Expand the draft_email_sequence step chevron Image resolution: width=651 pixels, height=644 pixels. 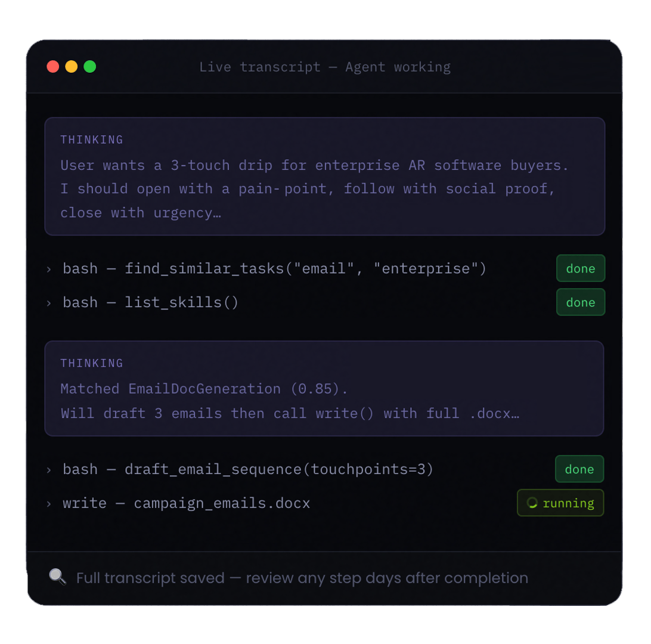coord(49,470)
